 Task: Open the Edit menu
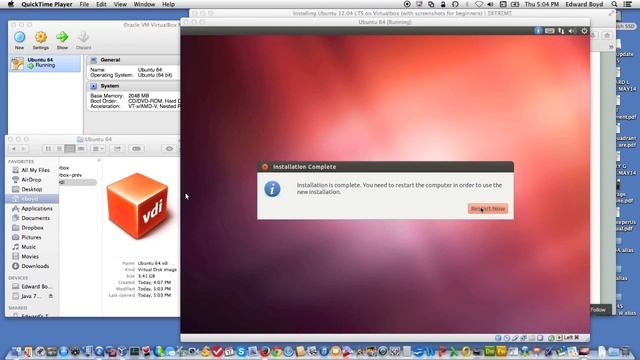pyautogui.click(x=101, y=4)
